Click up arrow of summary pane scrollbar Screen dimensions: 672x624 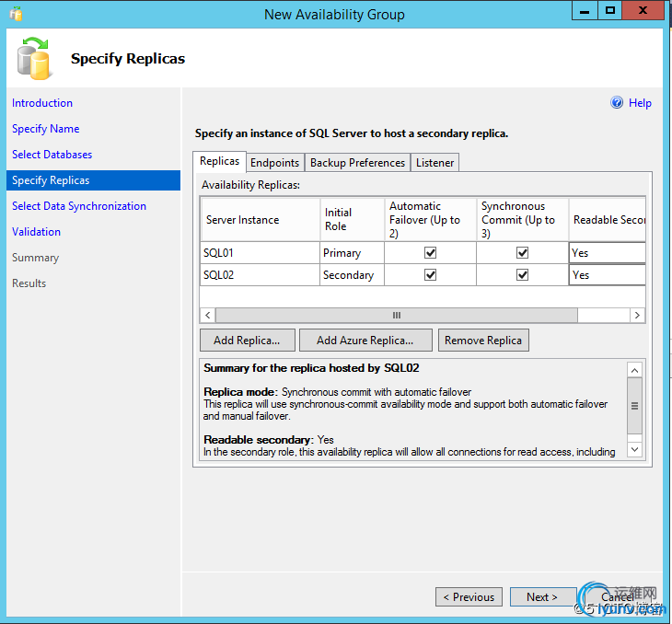tap(634, 370)
